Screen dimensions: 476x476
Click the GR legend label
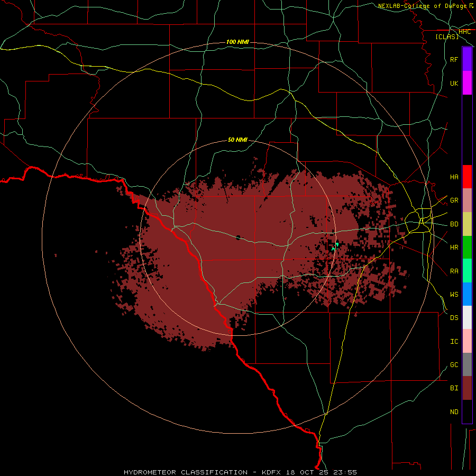tap(454, 200)
